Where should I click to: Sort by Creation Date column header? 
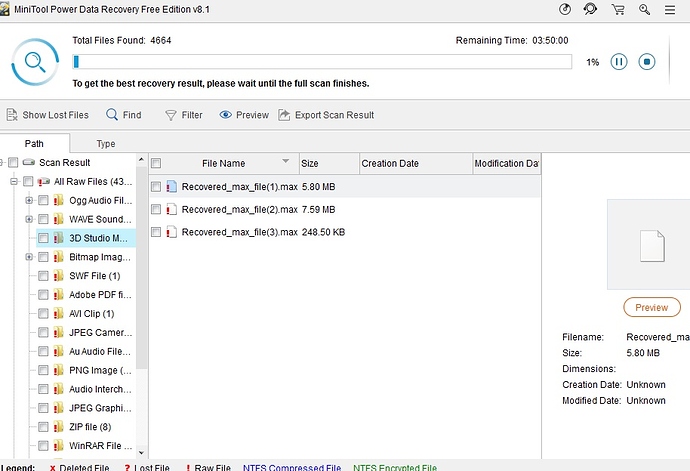click(x=416, y=163)
